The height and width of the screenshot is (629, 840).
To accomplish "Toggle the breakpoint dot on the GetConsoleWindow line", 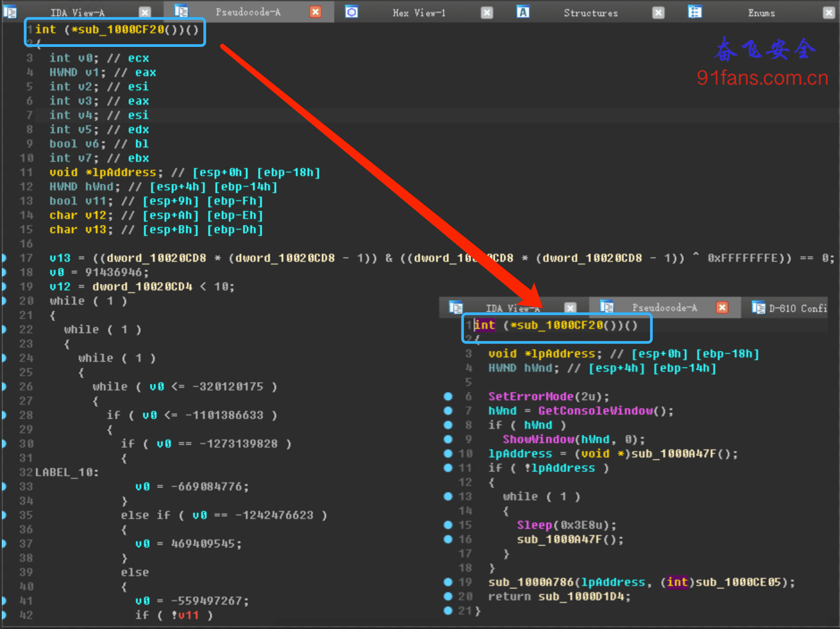I will pos(448,411).
